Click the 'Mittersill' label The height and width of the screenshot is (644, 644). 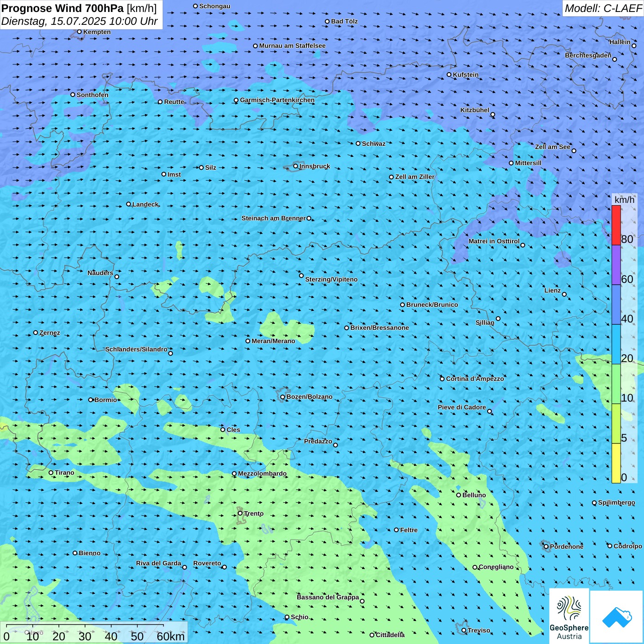528,163
